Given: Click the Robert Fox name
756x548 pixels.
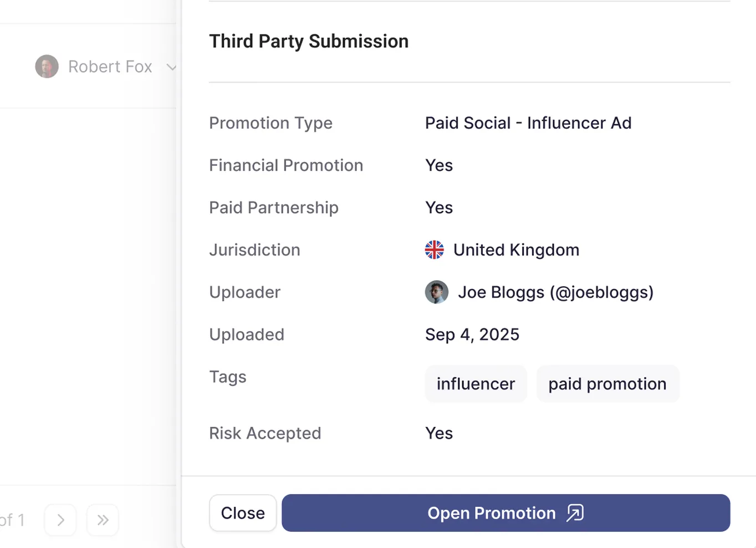Looking at the screenshot, I should (110, 67).
